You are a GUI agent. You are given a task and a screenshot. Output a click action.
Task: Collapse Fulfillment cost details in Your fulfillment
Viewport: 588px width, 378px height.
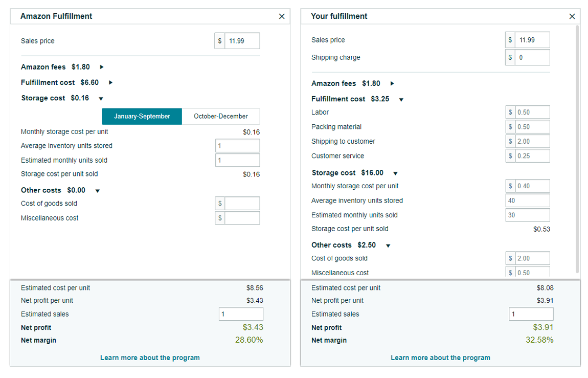[401, 100]
